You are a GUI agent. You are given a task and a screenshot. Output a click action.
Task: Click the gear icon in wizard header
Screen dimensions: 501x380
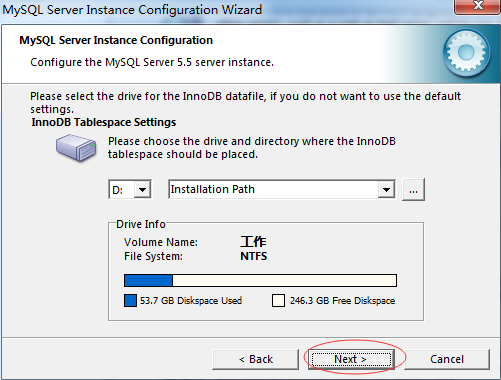click(x=467, y=52)
